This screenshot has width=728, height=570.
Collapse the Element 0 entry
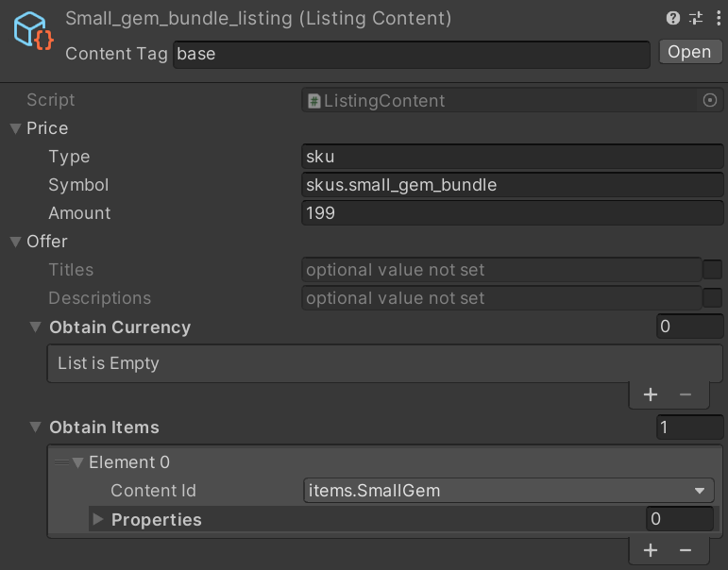coord(78,462)
